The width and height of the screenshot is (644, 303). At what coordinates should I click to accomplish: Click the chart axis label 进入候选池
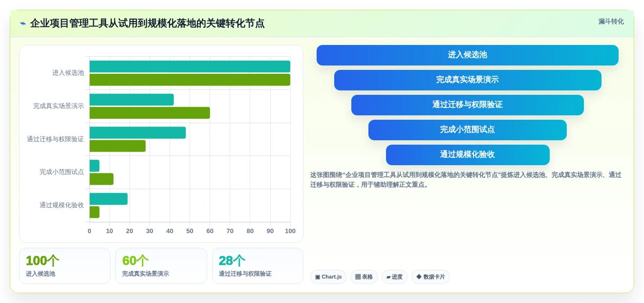coord(68,73)
